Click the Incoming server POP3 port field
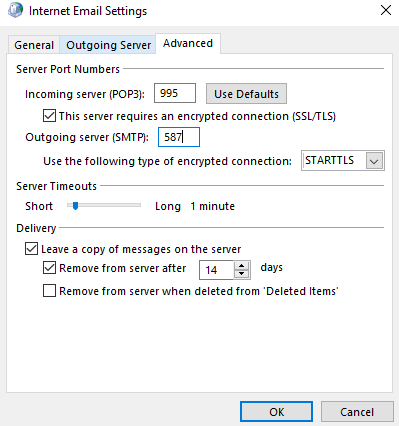Viewport: 399px width, 426px height. pos(175,93)
